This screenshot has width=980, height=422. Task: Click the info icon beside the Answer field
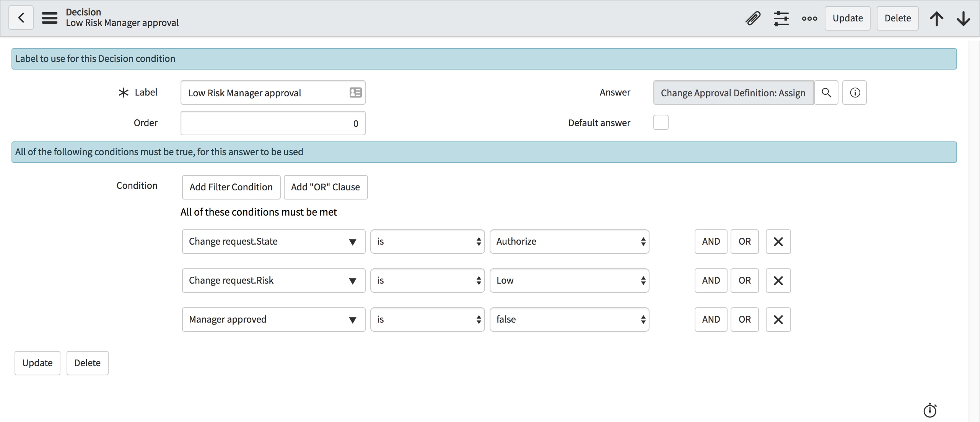[855, 92]
